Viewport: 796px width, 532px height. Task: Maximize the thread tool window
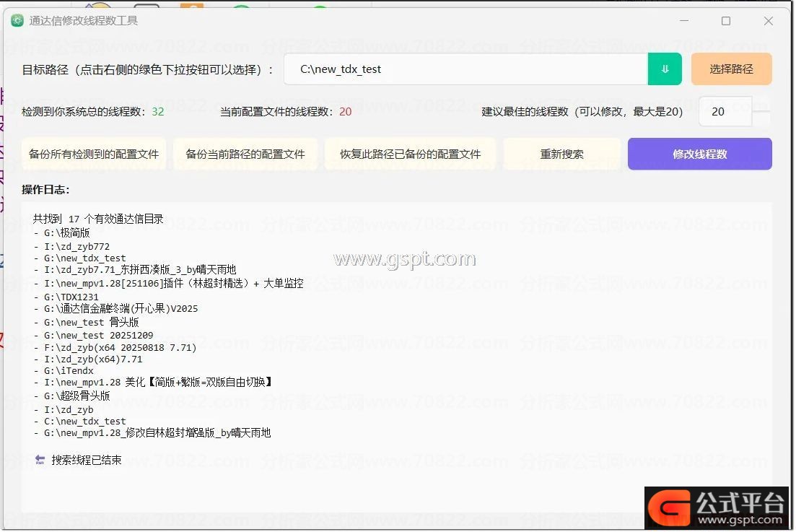[x=726, y=21]
